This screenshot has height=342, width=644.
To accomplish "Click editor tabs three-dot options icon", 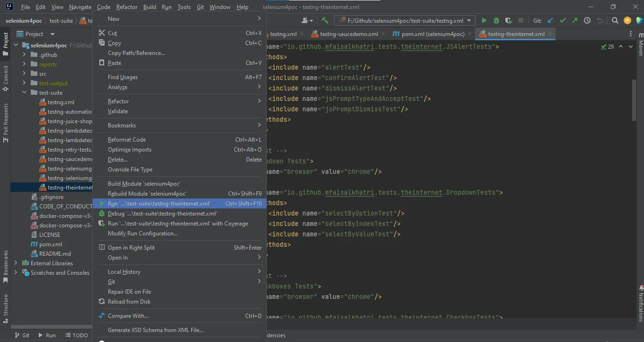I will click(x=631, y=34).
